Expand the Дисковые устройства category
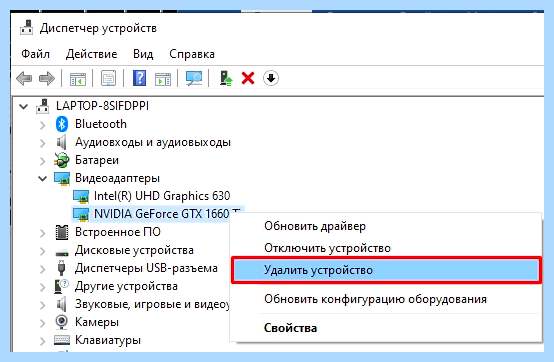Image resolution: width=554 pixels, height=362 pixels. 42,251
